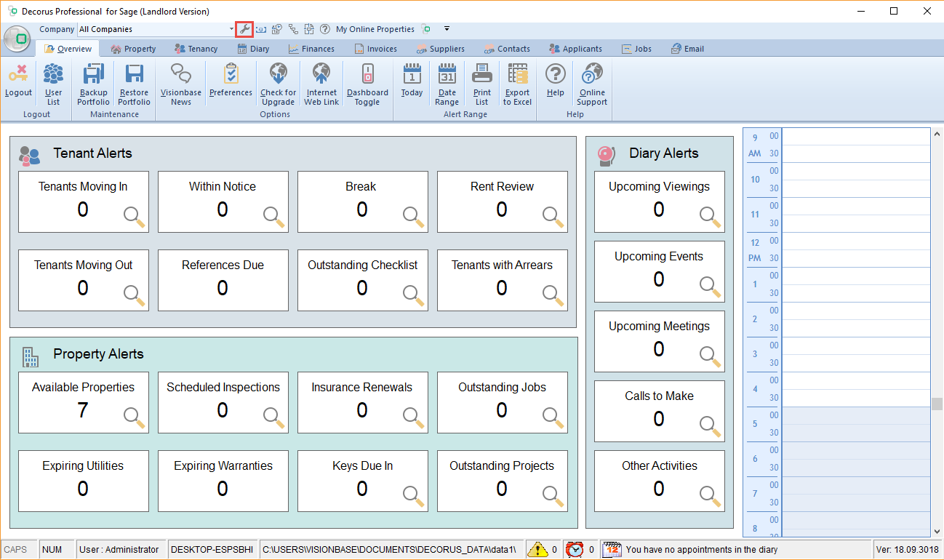This screenshot has width=944, height=560.
Task: Click the Upcoming Events magnifier
Action: click(x=711, y=287)
